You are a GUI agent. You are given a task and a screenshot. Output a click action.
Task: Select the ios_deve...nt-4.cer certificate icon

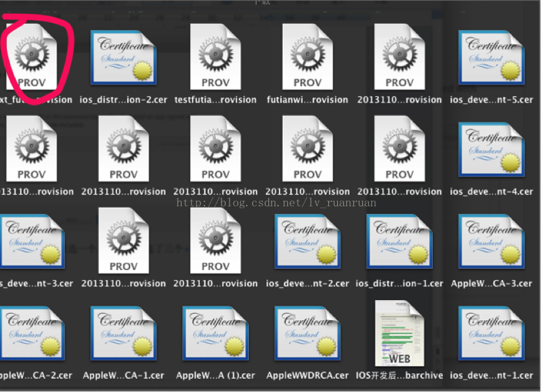(492, 149)
